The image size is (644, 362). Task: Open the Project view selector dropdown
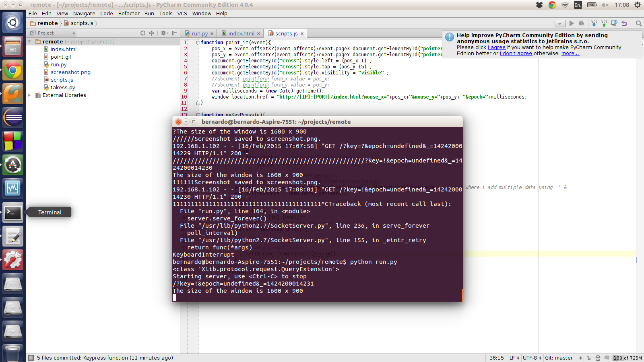coord(53,33)
